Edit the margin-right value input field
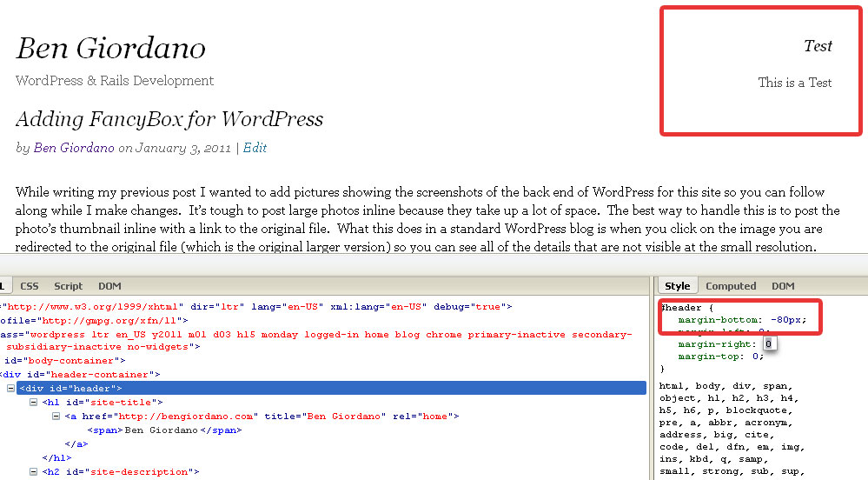Screen dimensions: 868x480 click(x=768, y=344)
